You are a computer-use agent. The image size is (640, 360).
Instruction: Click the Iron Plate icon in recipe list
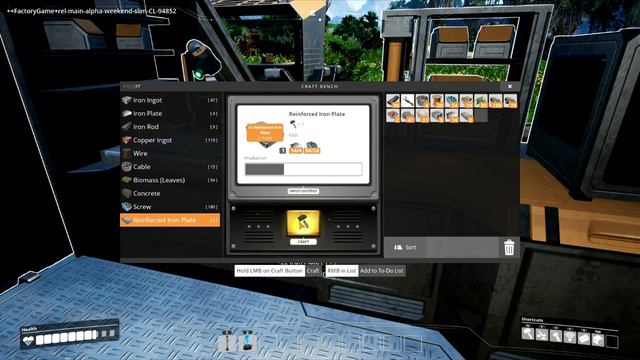tap(127, 113)
